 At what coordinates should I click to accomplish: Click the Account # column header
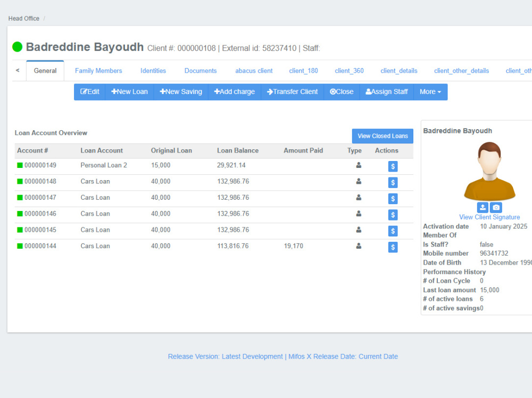pyautogui.click(x=32, y=150)
